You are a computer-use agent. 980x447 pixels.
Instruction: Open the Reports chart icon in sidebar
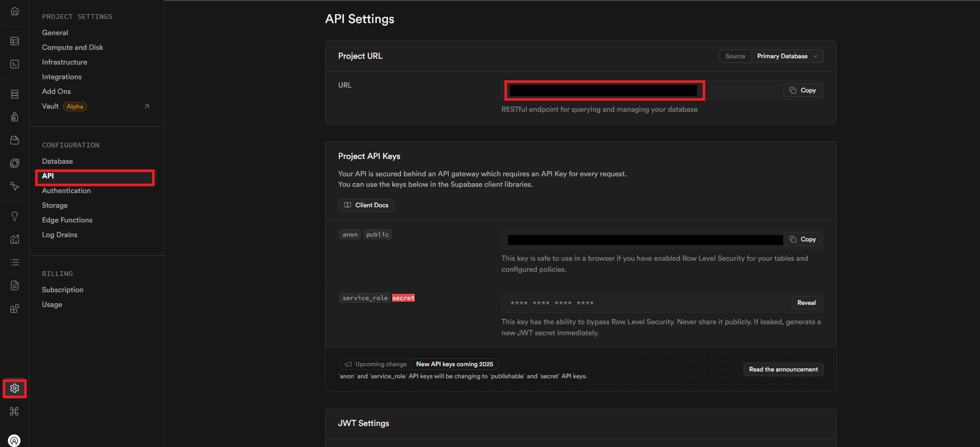tap(15, 239)
